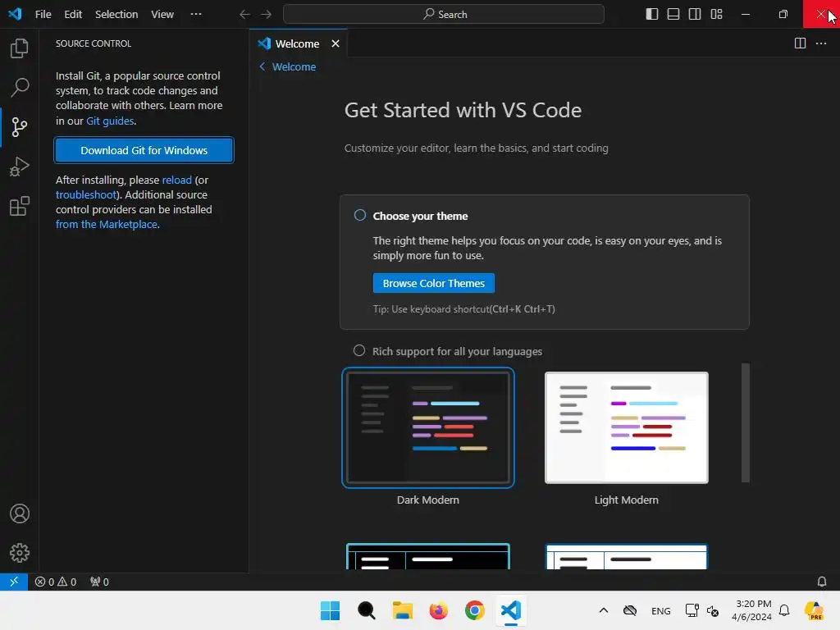Open the clock showing 3:20 PM
This screenshot has height=630, width=840.
pos(752,610)
